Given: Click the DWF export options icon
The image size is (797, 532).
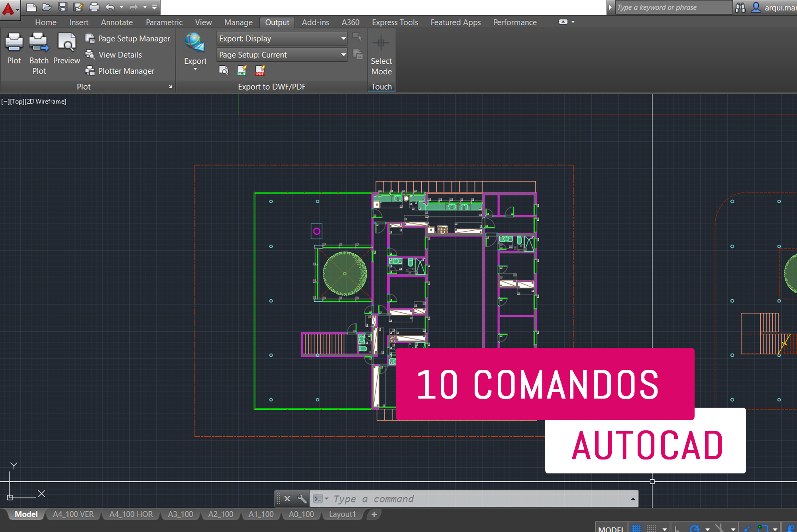Looking at the screenshot, I should point(242,71).
